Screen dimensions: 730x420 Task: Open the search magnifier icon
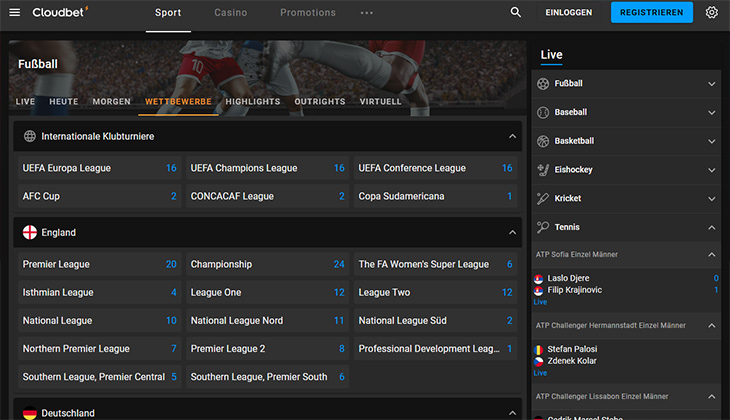coord(515,12)
